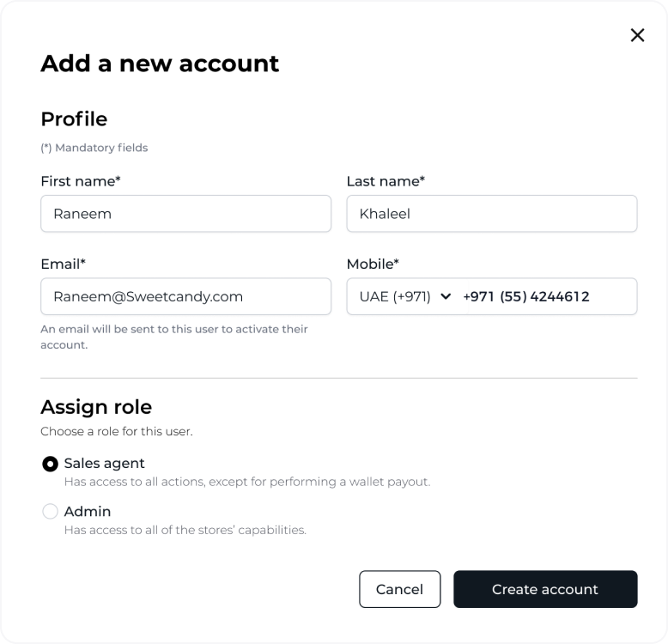Click the First name field containing Raneem
668x644 pixels.
pos(185,214)
